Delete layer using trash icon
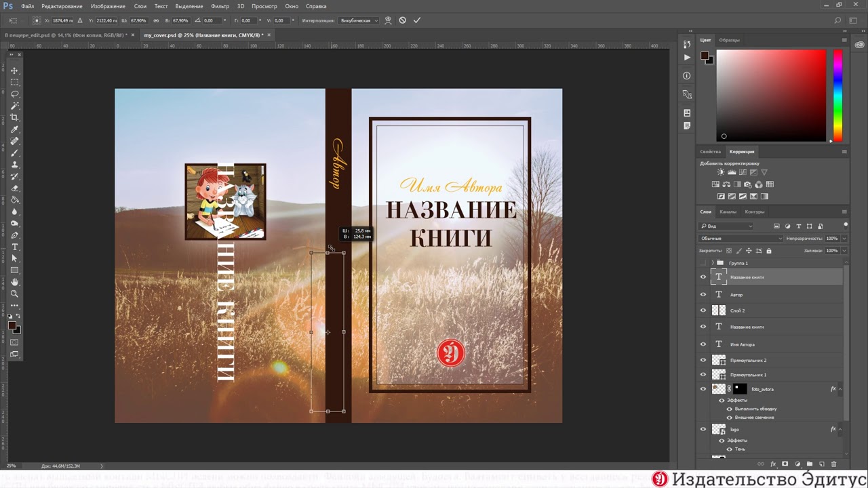The width and height of the screenshot is (868, 488). pyautogui.click(x=833, y=464)
